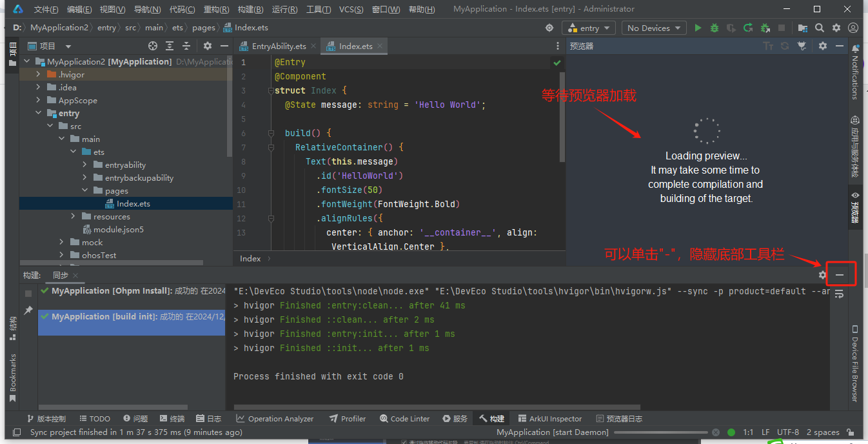Open Search Everywhere magnifier icon
This screenshot has height=444, width=868.
coord(819,28)
